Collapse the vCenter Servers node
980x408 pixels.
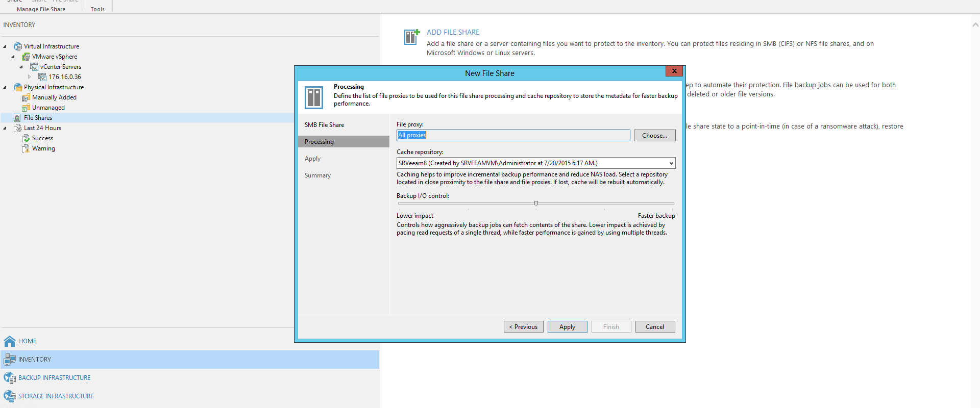pyautogui.click(x=21, y=67)
